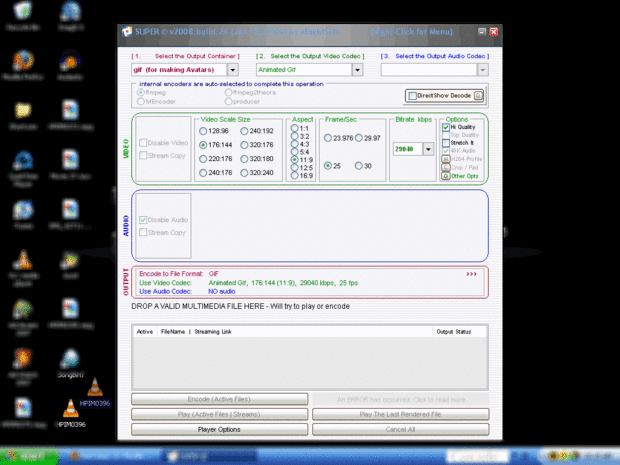Set frame rate to 23.976

pyautogui.click(x=327, y=138)
